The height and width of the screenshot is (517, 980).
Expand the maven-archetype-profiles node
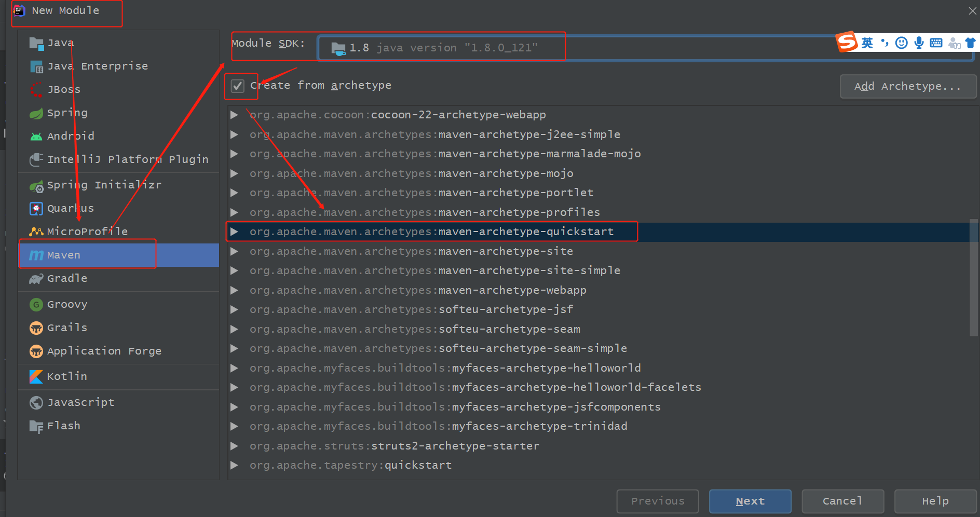(x=234, y=212)
